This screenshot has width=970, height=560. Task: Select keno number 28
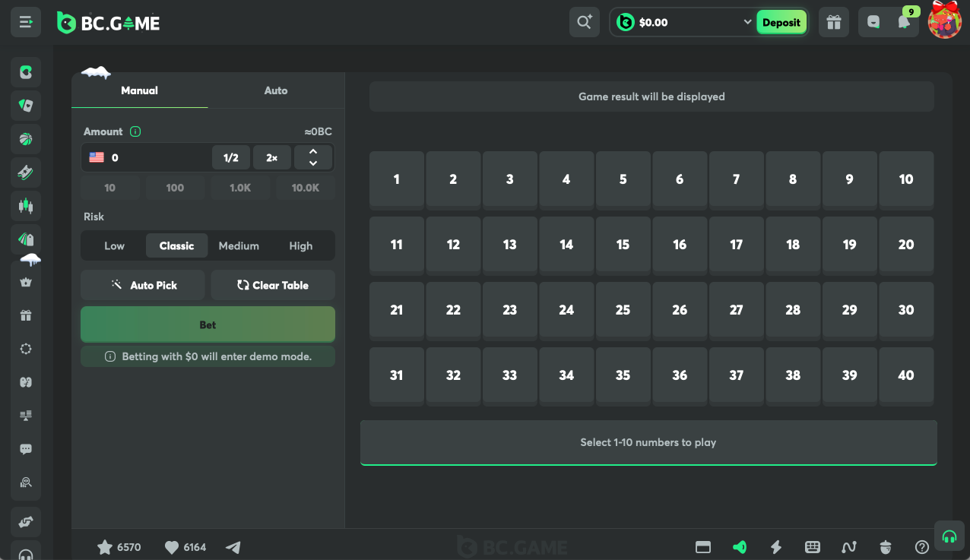pyautogui.click(x=793, y=310)
